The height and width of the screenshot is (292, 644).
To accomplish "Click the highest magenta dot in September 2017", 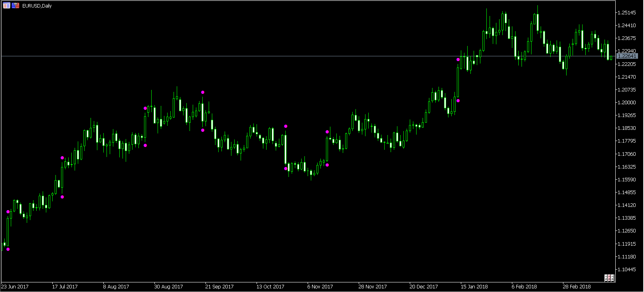I will coord(203,92).
